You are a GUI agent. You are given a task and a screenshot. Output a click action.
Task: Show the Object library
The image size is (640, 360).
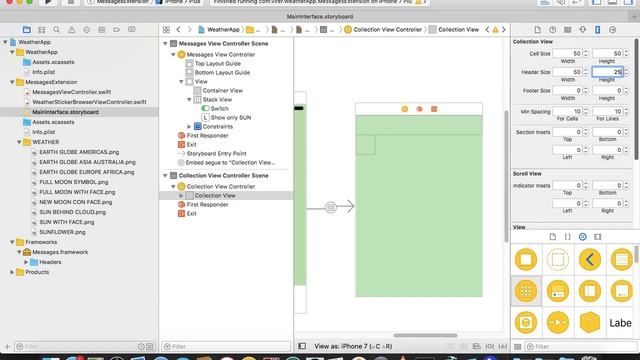pos(582,237)
